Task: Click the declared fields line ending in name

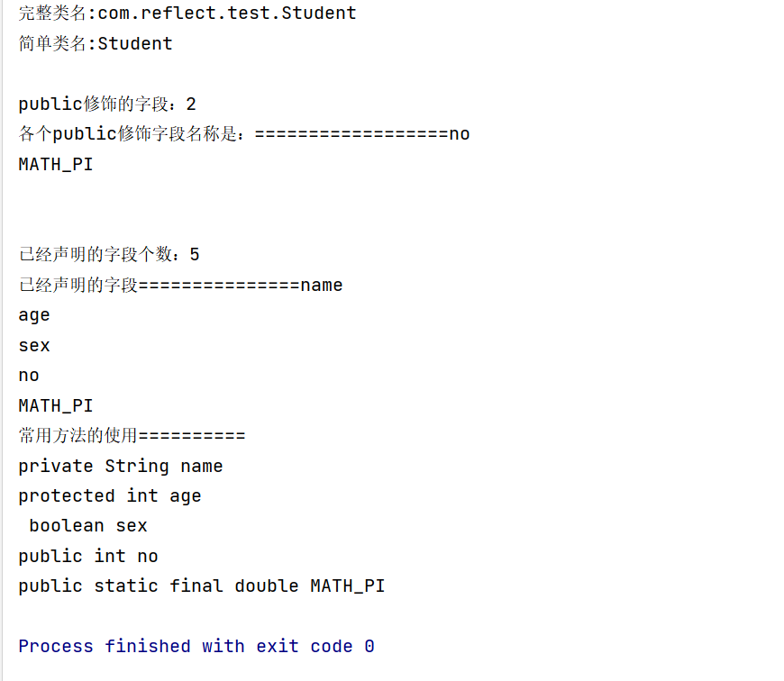Action: coord(180,286)
